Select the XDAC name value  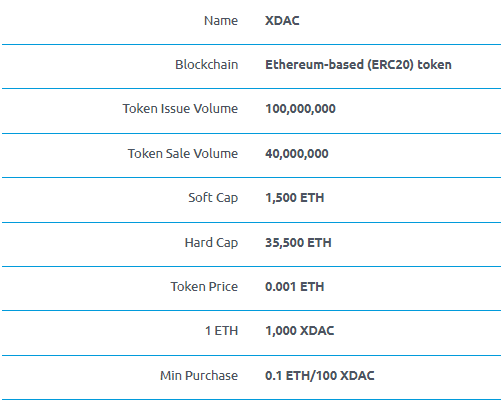click(282, 21)
